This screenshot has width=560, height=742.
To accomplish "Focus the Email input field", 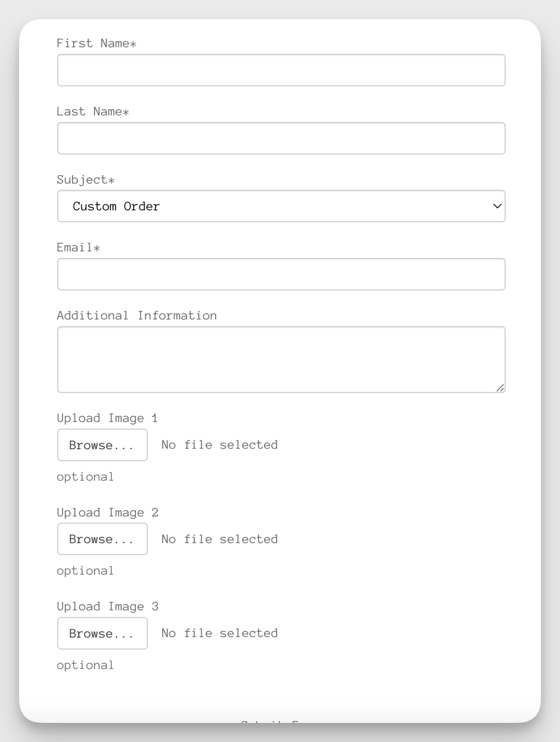I will pyautogui.click(x=281, y=274).
